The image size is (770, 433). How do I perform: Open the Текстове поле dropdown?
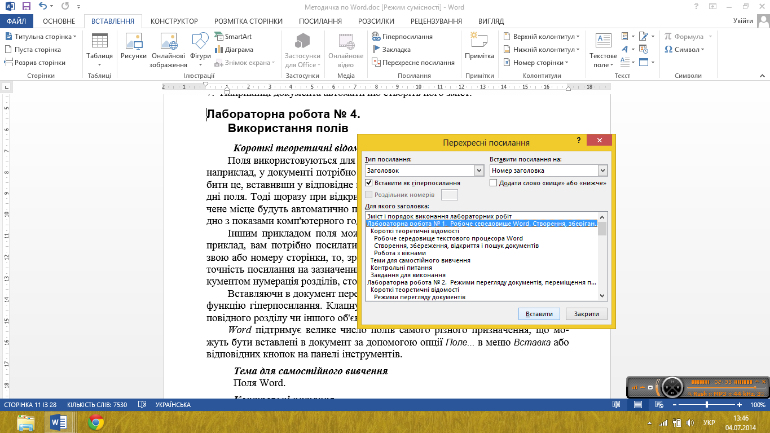[x=603, y=50]
